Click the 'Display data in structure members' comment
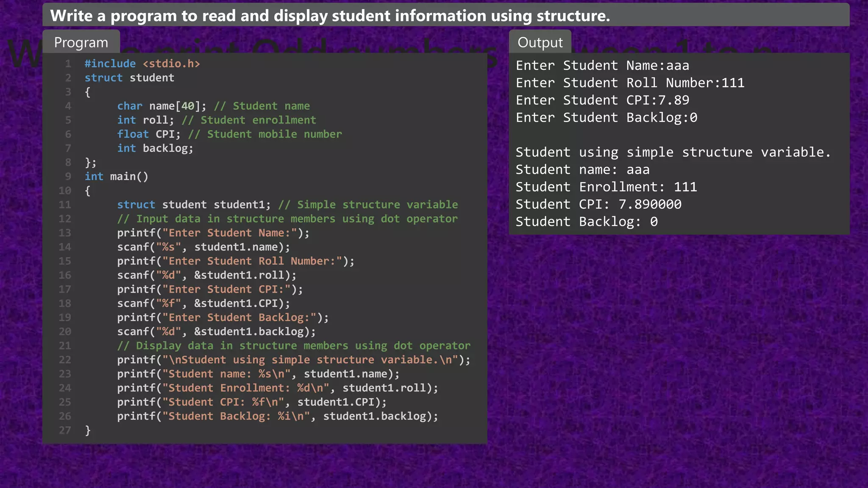Viewport: 868px width, 488px height. coord(294,346)
